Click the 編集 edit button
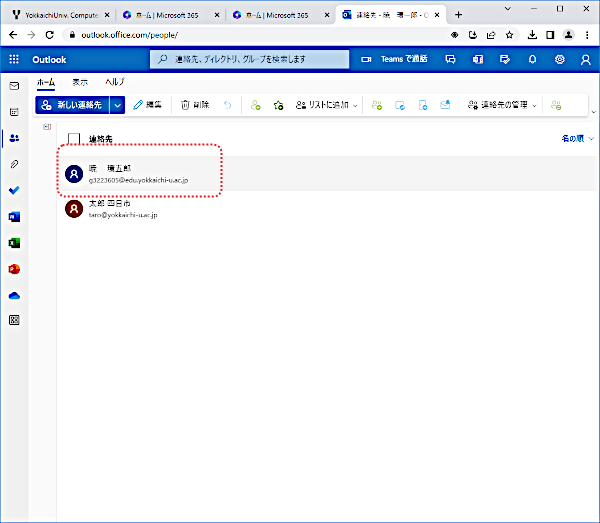The image size is (600, 523). pyautogui.click(x=147, y=105)
